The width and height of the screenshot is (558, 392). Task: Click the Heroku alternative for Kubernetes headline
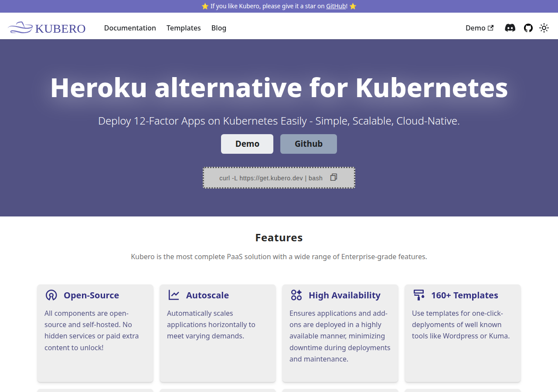279,87
